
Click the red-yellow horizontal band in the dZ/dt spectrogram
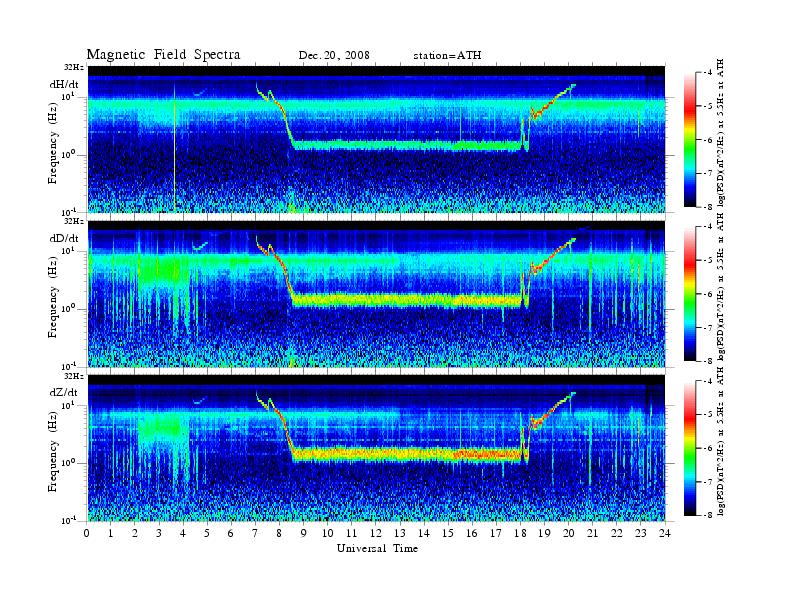point(409,454)
